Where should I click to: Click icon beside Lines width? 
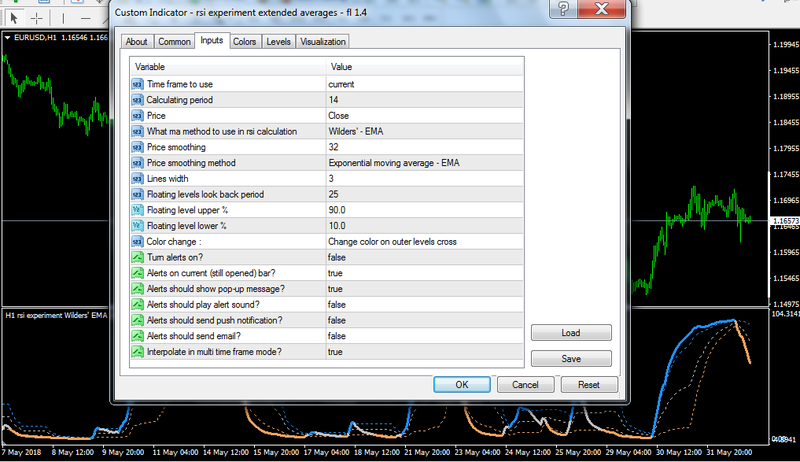pos(137,178)
